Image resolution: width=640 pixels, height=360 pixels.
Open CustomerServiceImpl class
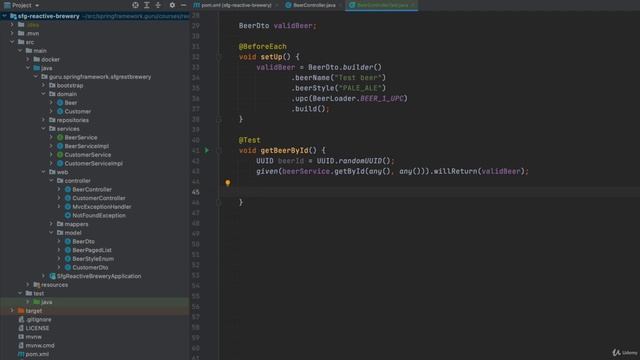point(93,163)
